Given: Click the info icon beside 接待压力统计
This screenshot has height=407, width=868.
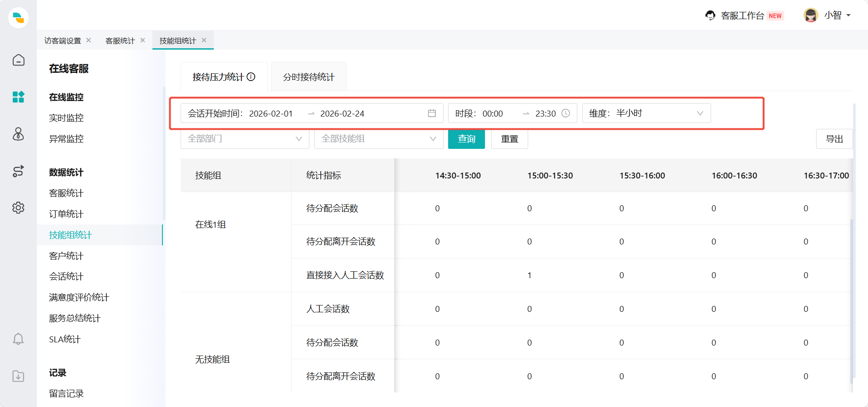Looking at the screenshot, I should point(251,77).
